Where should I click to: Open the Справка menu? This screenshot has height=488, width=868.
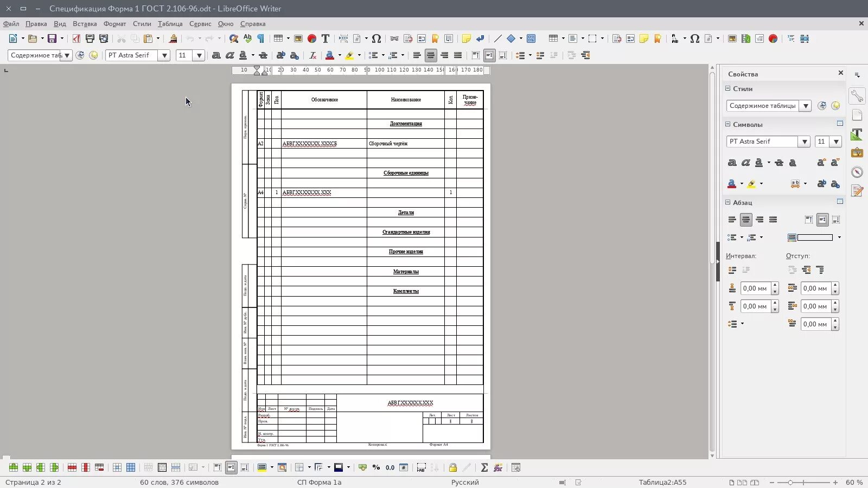pos(253,24)
